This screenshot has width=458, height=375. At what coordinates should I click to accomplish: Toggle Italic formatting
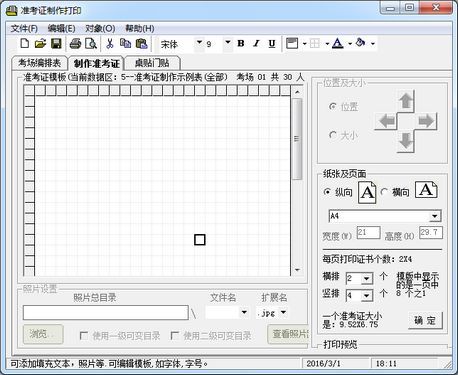[x=256, y=43]
